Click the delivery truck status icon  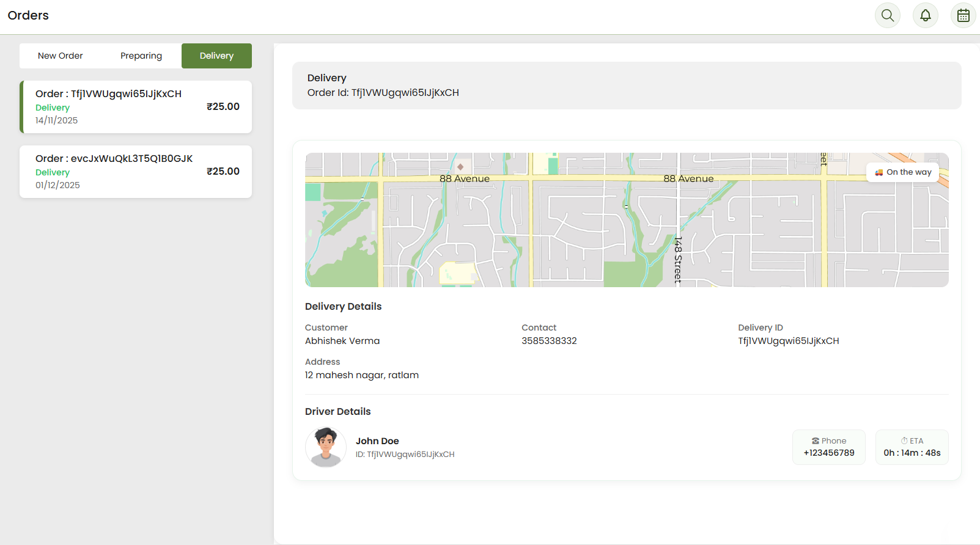click(x=879, y=172)
